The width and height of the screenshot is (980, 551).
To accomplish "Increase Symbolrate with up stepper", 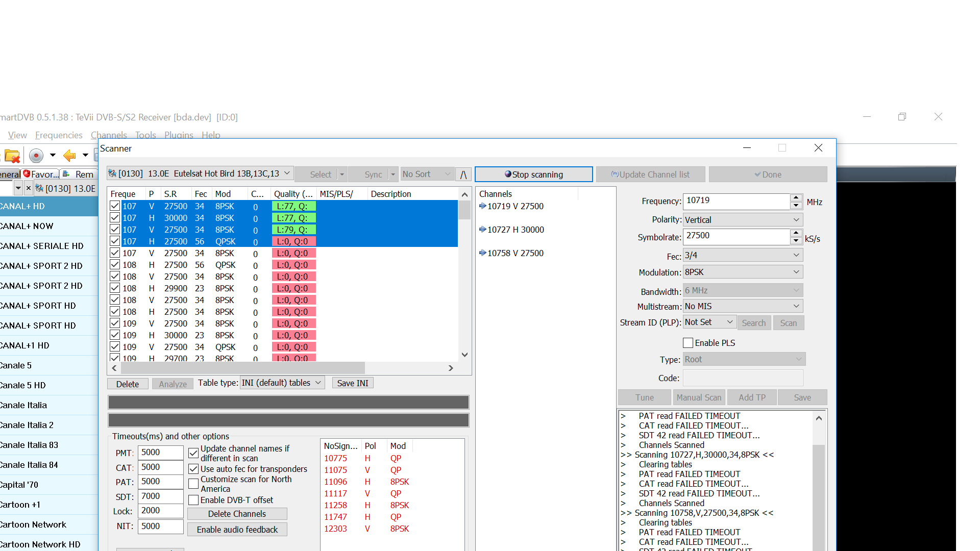I will [796, 233].
